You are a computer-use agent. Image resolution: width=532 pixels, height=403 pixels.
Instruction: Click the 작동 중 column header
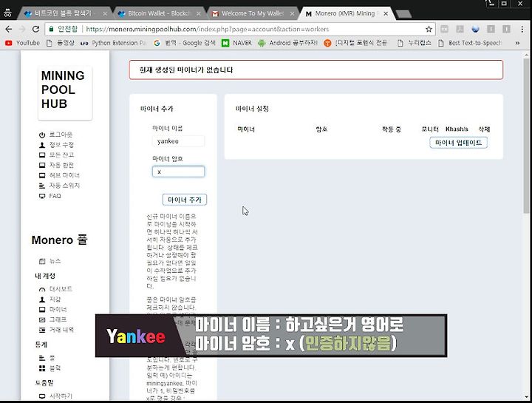[391, 129]
